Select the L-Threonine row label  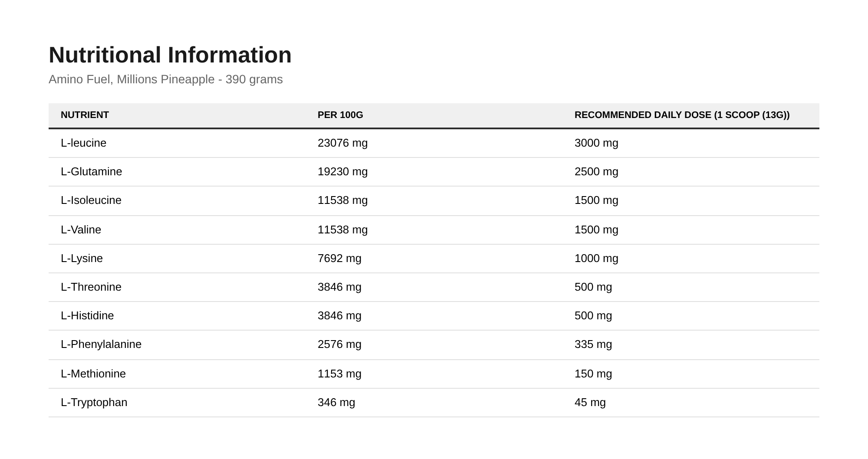pyautogui.click(x=91, y=287)
